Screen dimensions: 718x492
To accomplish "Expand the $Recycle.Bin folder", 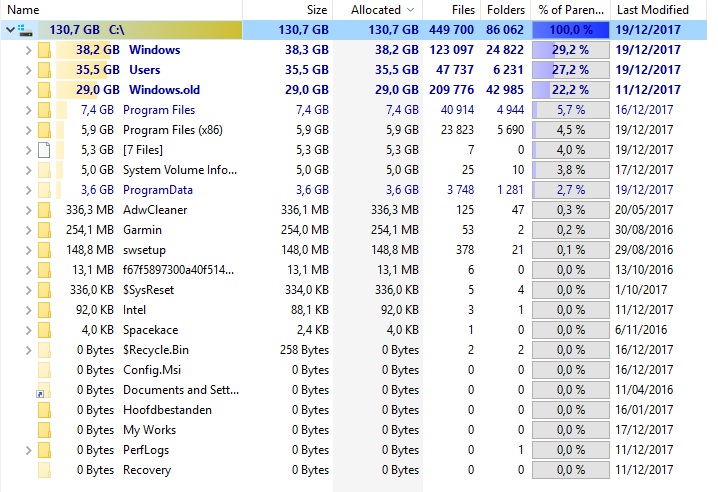I will click(x=28, y=350).
